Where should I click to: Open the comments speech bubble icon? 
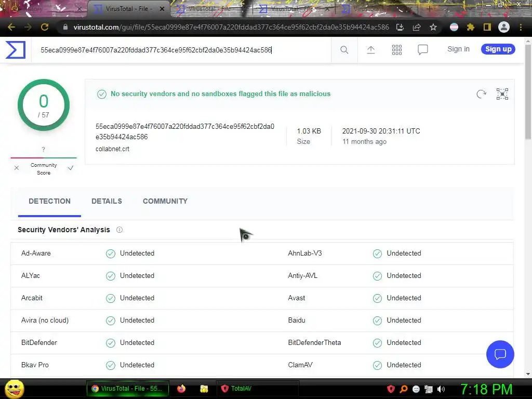423,50
